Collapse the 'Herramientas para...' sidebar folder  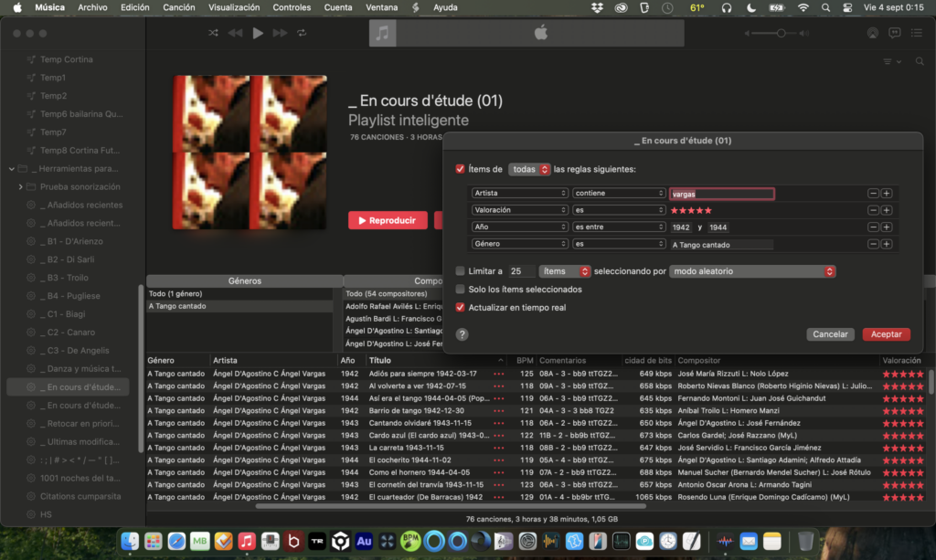pyautogui.click(x=11, y=169)
